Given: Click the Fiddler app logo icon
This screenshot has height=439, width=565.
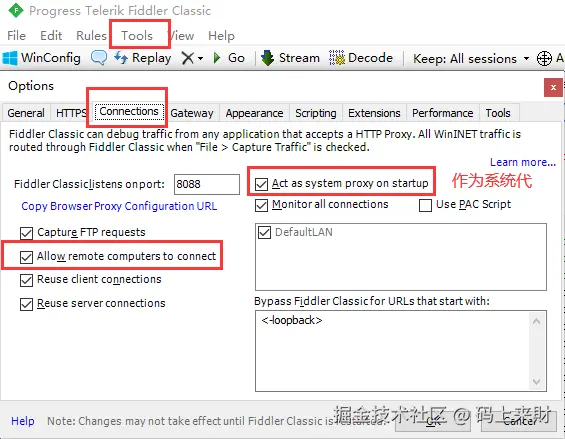Looking at the screenshot, I should coord(15,10).
